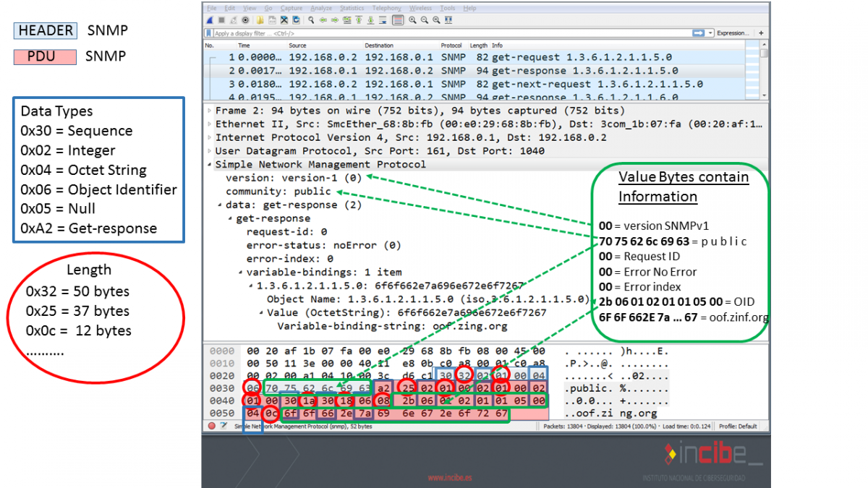Viewport: 868px width, 488px height.
Task: Click the find packet magnifier icon
Action: tap(311, 20)
